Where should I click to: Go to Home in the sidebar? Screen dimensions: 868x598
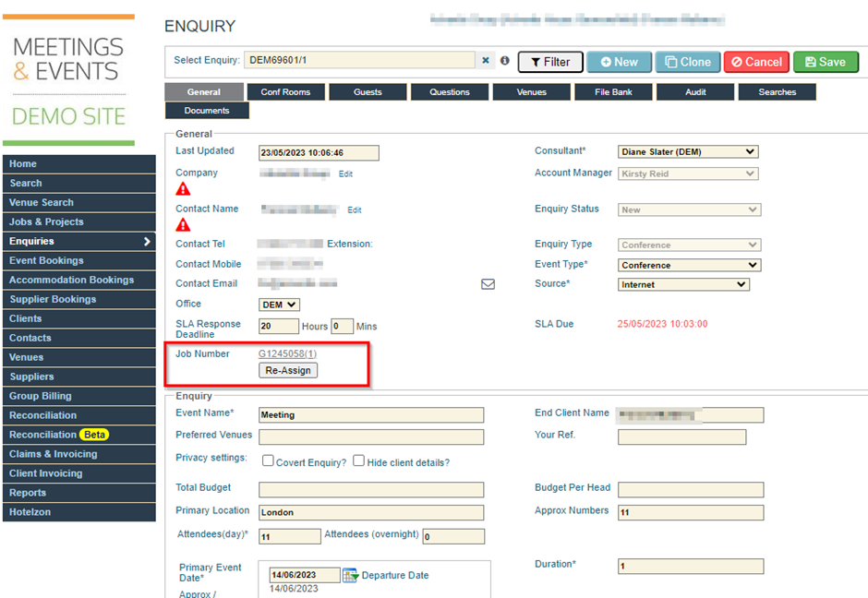(x=79, y=163)
